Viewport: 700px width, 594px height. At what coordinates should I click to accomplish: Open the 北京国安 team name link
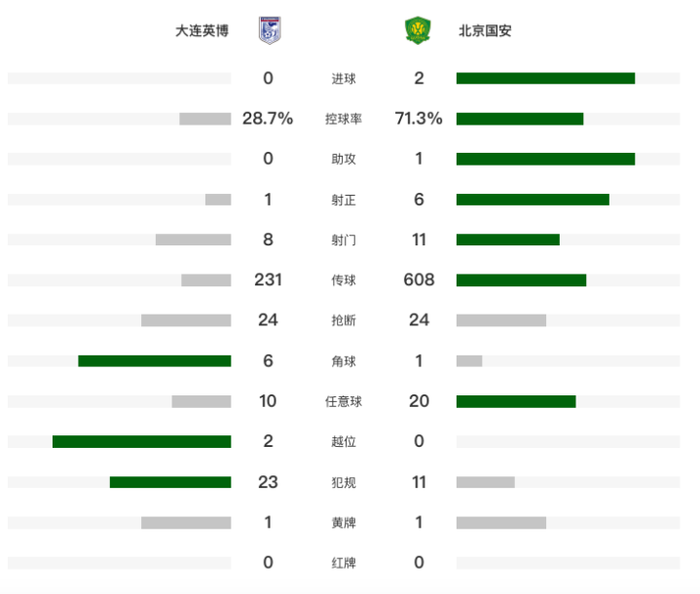pyautogui.click(x=485, y=31)
